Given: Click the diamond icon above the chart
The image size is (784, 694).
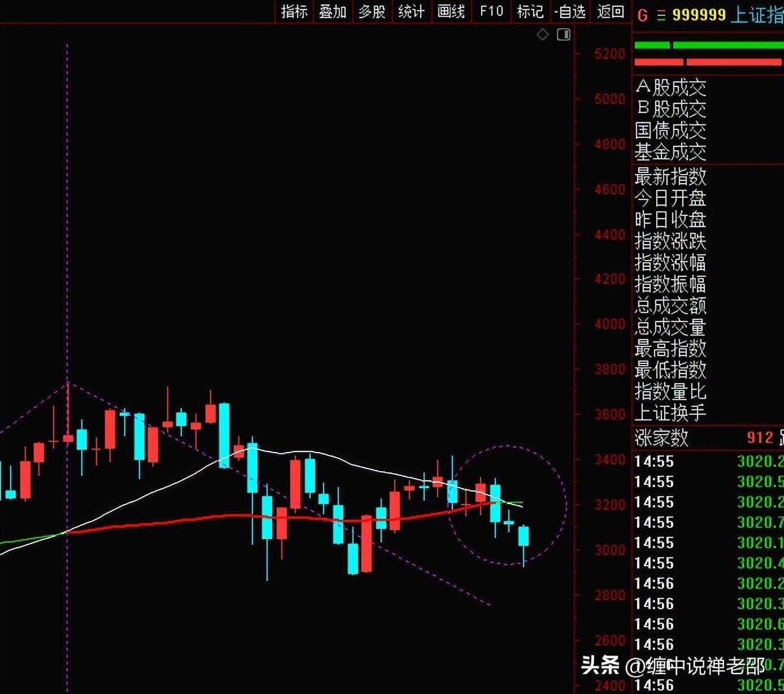Looking at the screenshot, I should coord(542,35).
